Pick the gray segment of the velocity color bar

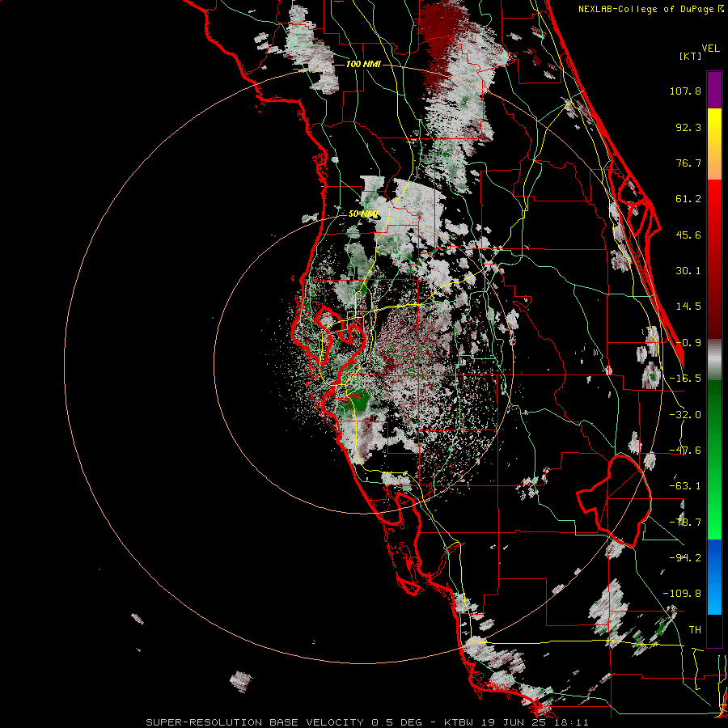[x=714, y=360]
